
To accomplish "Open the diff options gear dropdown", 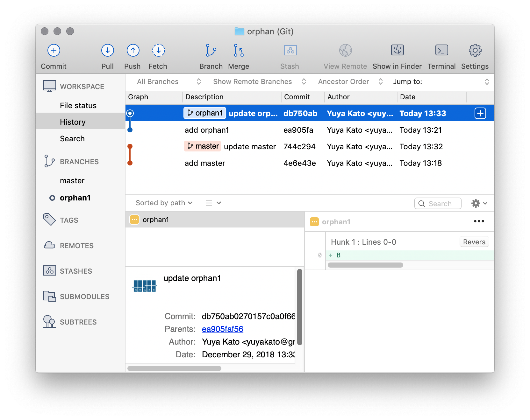I will [479, 203].
